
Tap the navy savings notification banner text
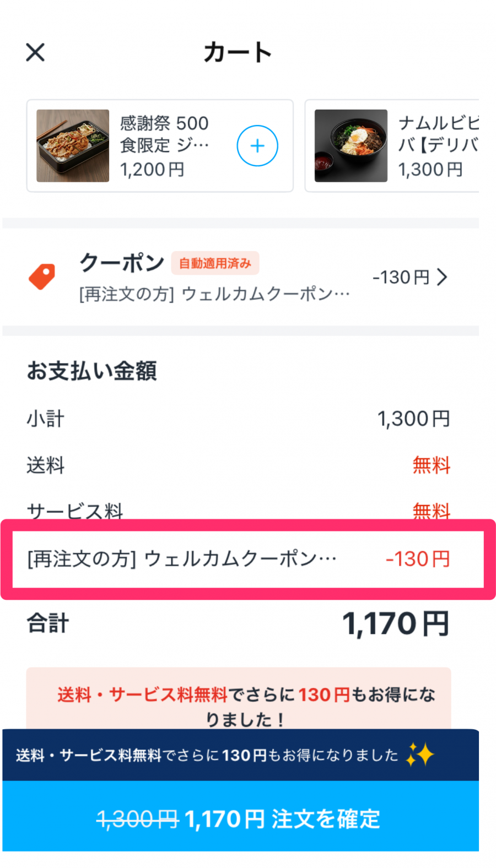(x=207, y=755)
